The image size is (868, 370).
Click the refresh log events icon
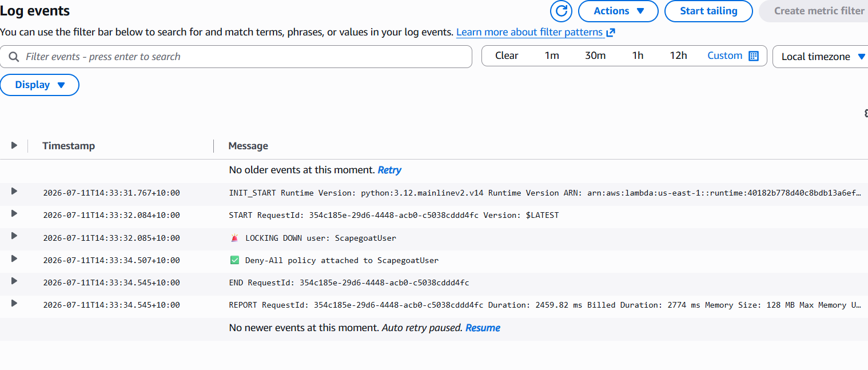tap(561, 11)
